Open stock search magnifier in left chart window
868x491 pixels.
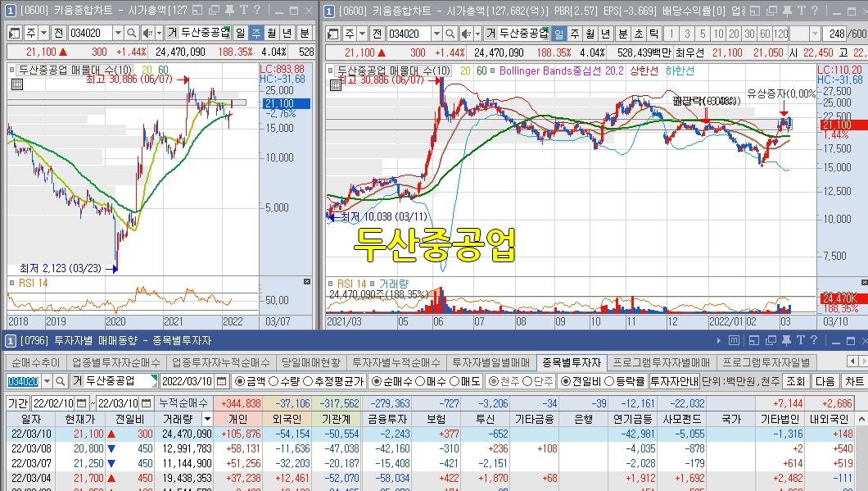(x=131, y=34)
